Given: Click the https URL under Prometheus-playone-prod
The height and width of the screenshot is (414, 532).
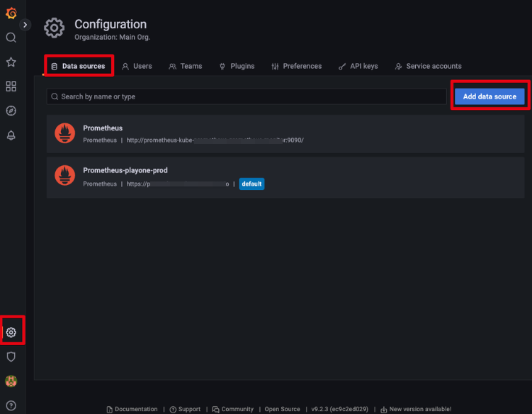Looking at the screenshot, I should 177,184.
